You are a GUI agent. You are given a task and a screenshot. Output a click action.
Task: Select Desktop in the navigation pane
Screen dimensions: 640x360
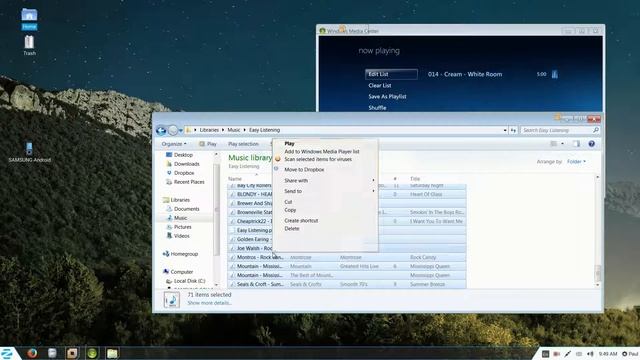point(183,155)
